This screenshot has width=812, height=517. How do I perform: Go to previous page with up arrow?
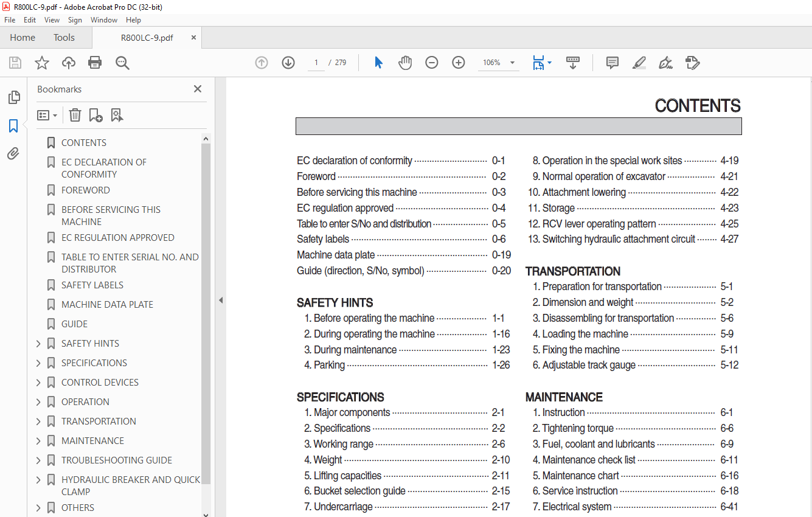[x=262, y=63]
